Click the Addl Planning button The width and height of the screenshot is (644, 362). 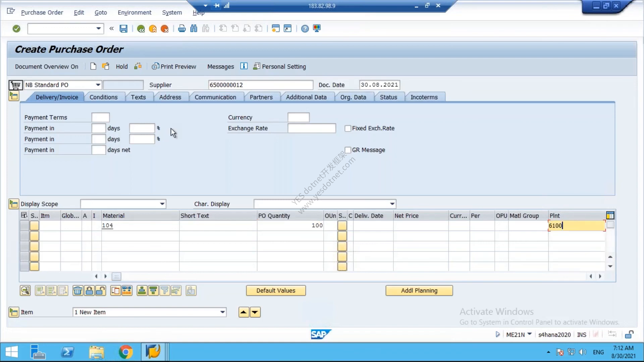click(x=419, y=291)
